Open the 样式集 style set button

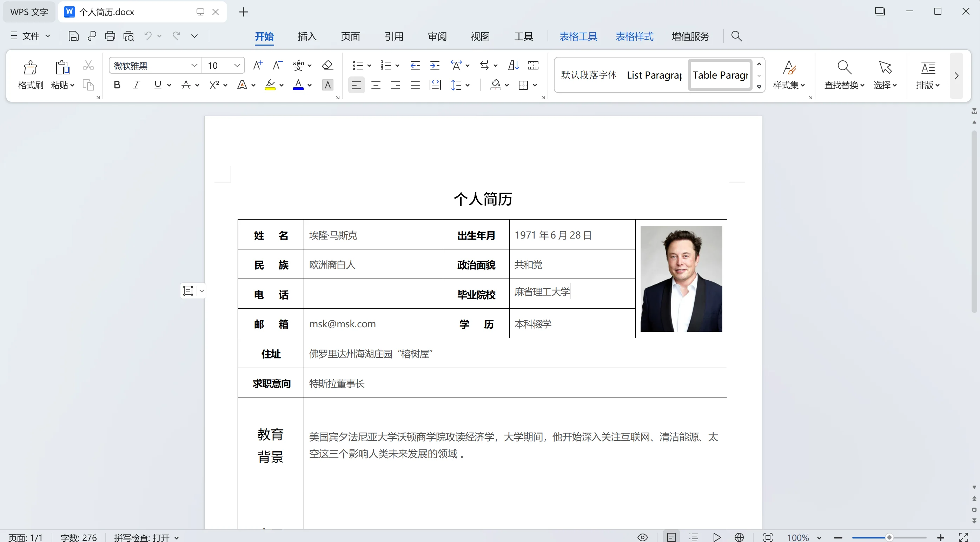(x=789, y=75)
